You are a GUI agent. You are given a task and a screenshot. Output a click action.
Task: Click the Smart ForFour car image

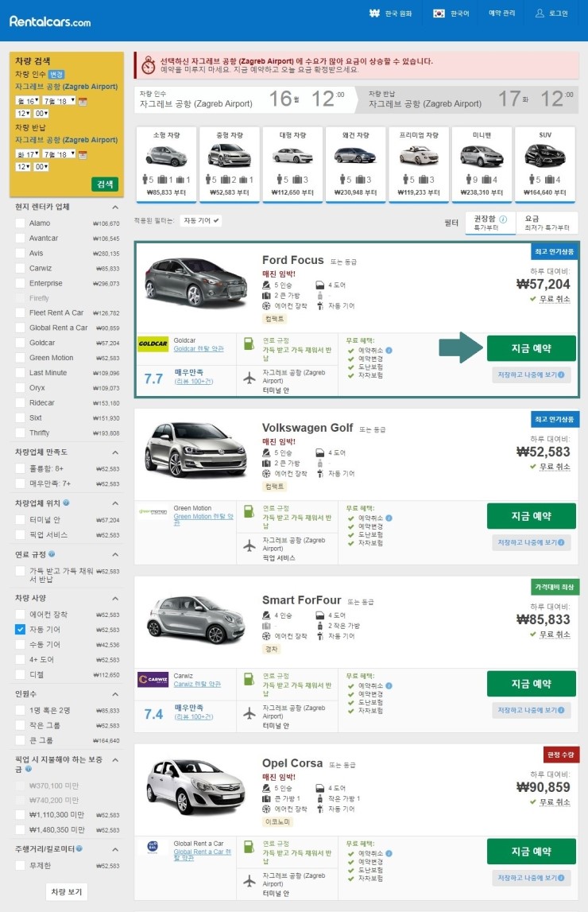coord(195,618)
